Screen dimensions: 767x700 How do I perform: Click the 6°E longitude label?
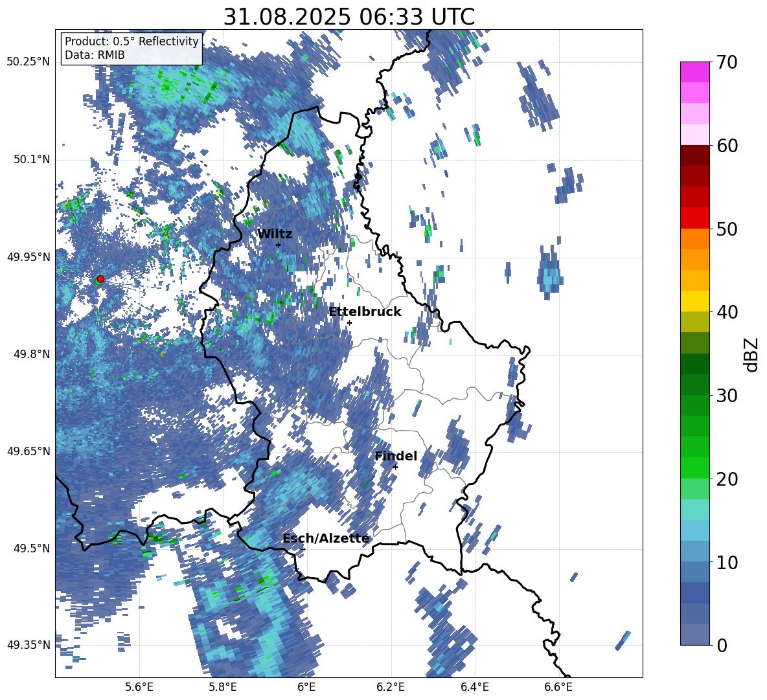(x=306, y=687)
